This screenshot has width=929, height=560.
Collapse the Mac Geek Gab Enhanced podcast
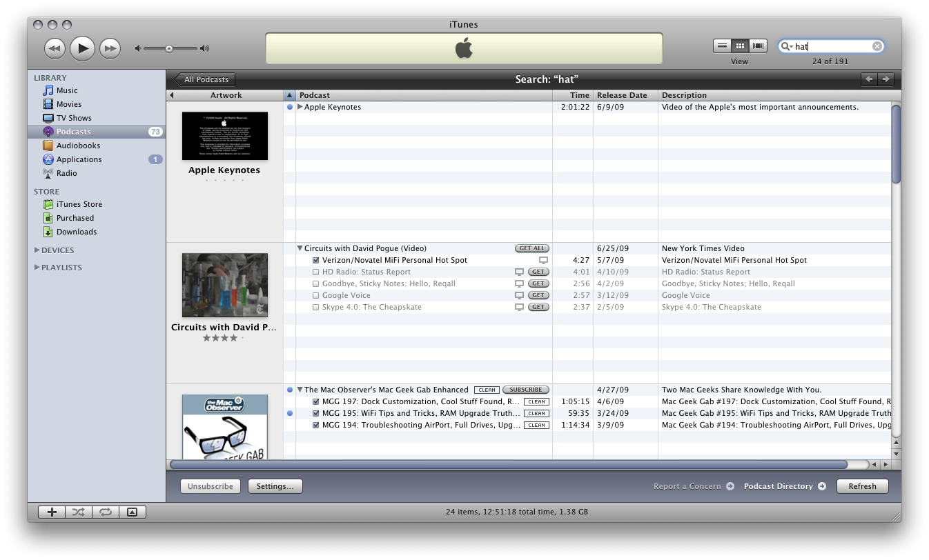(300, 390)
